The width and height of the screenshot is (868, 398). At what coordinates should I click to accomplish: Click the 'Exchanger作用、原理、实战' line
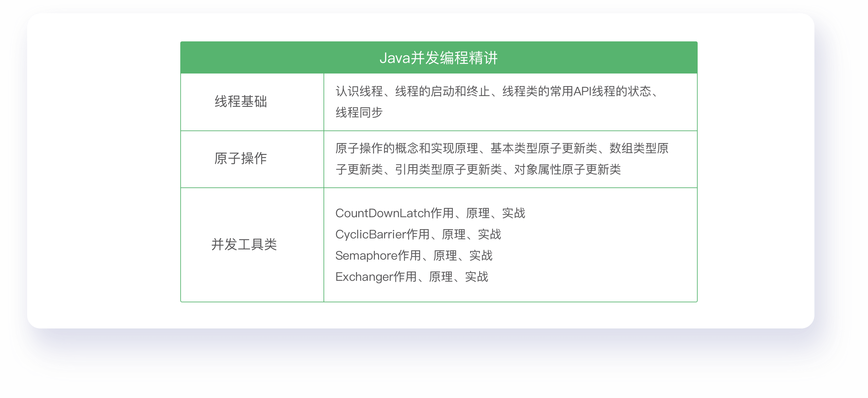(x=412, y=277)
